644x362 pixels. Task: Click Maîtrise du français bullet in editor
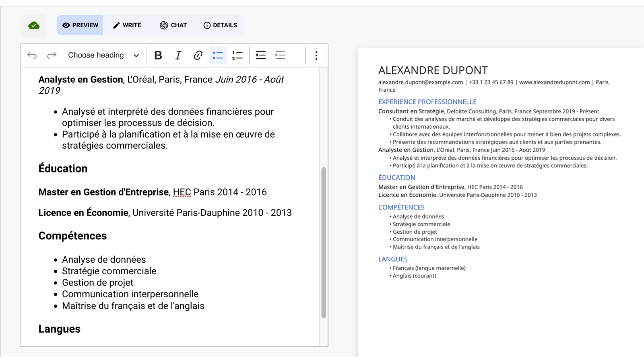tap(133, 306)
